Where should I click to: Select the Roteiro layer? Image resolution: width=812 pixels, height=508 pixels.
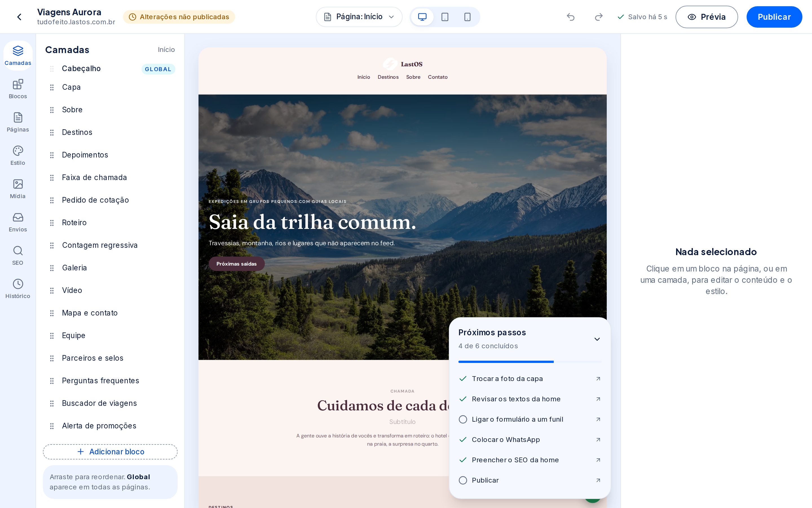110,223
